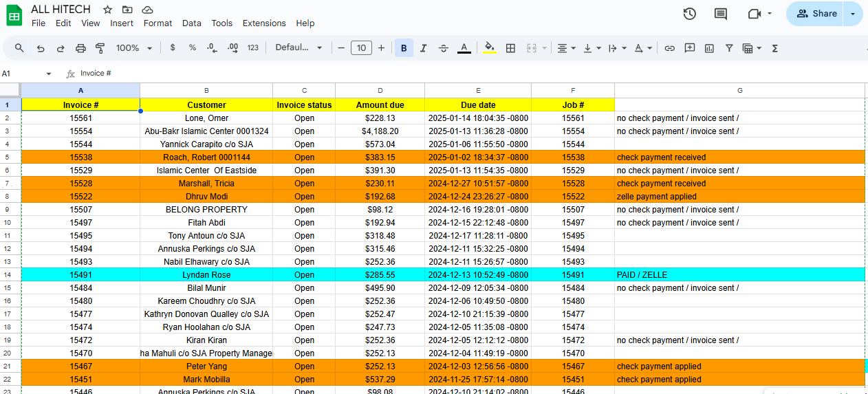The image size is (868, 394).
Task: Click the Functions sigma icon
Action: (775, 48)
